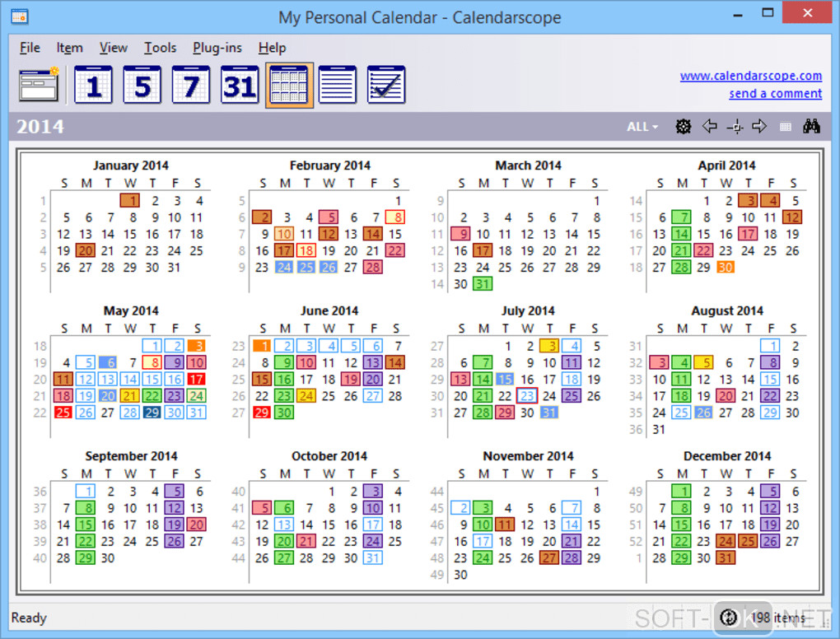Viewport: 840px width, 639px height.
Task: Open the Plug-ins menu
Action: tap(217, 48)
